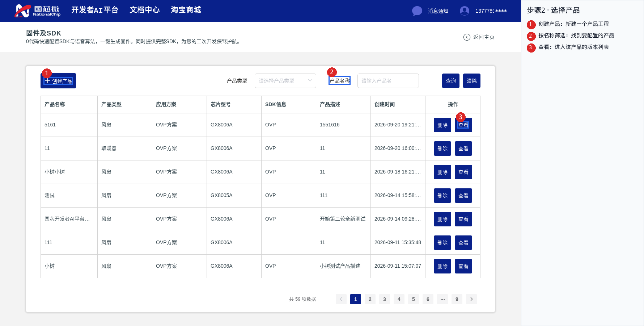View the product created 2026-09-11 15:35:48

tap(463, 243)
